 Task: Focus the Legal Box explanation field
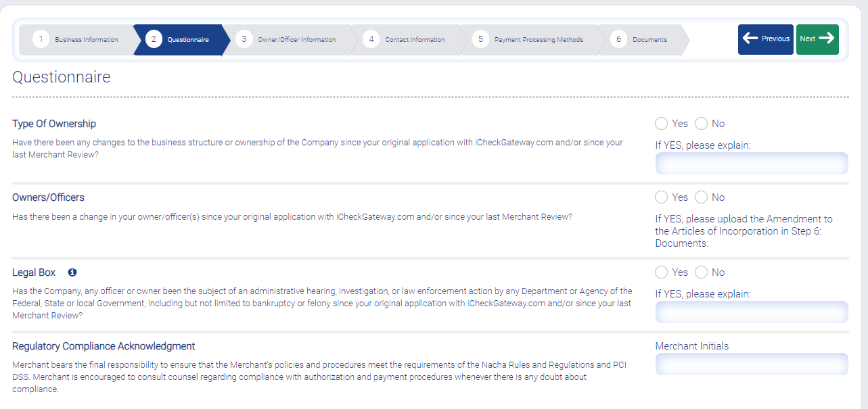point(752,312)
